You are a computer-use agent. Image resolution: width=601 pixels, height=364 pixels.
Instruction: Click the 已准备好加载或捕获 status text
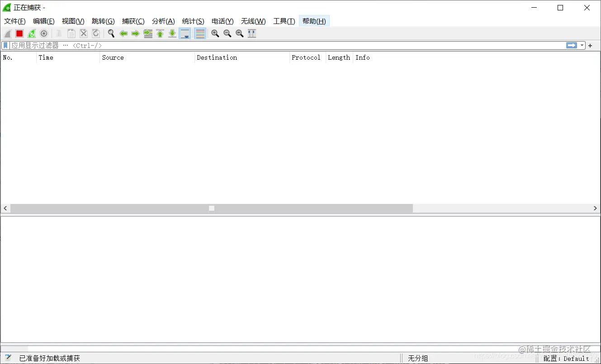[50, 358]
